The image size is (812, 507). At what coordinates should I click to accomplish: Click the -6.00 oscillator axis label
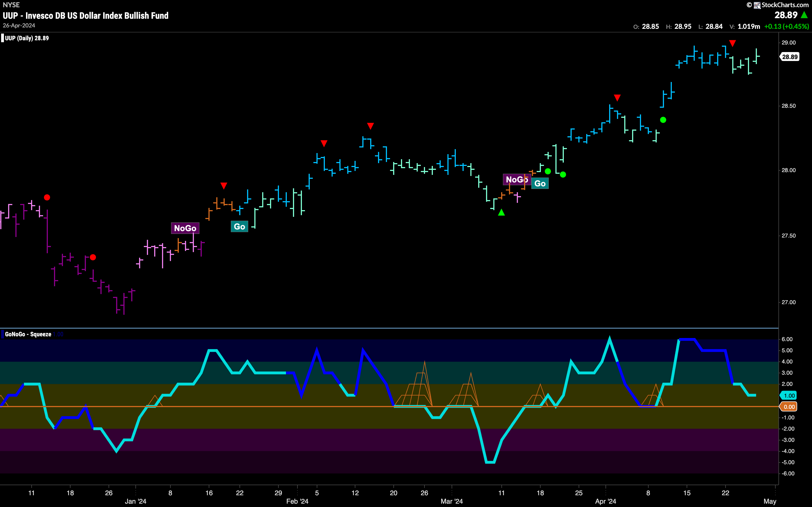[788, 473]
